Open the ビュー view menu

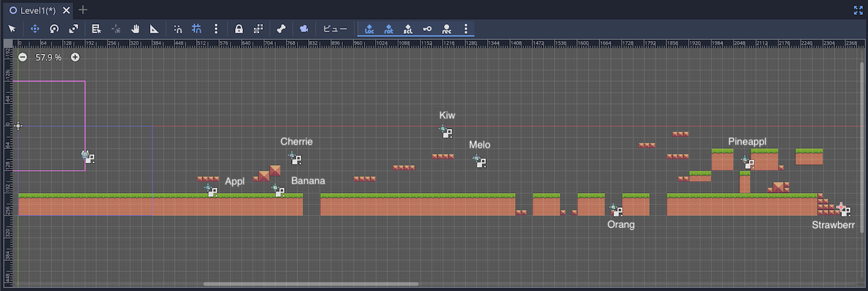335,29
